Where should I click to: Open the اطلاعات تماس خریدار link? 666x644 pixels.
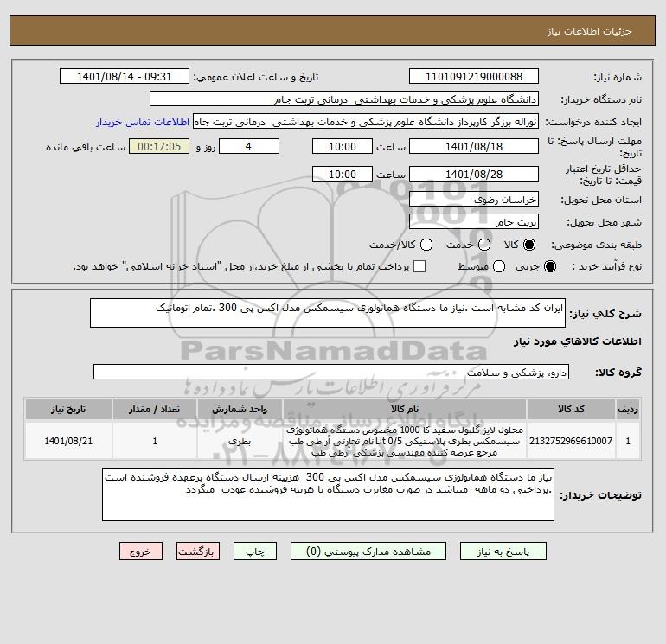pos(143,122)
